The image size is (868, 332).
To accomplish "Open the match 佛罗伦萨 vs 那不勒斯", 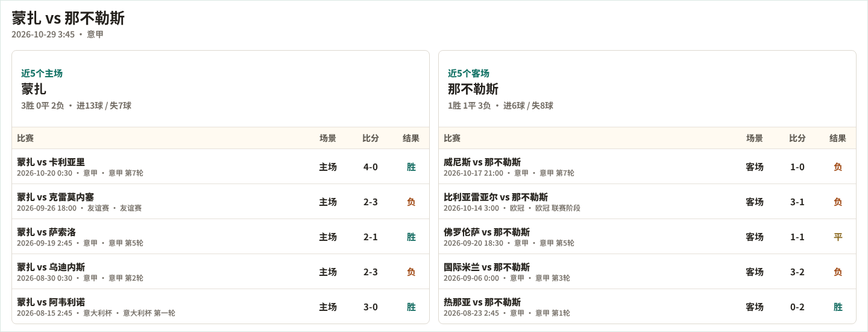I will pyautogui.click(x=486, y=232).
